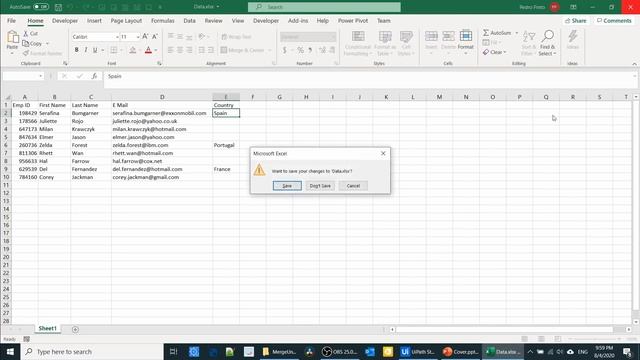
Task: Click the Search box in title bar
Action: pyautogui.click(x=324, y=7)
